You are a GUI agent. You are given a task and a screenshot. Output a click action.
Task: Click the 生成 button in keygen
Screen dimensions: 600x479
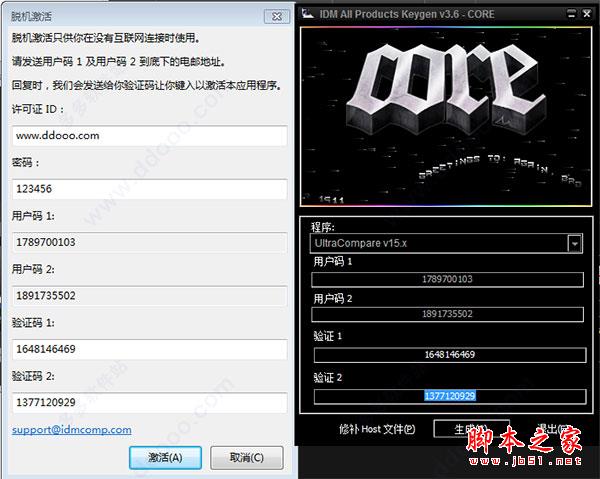(x=471, y=429)
